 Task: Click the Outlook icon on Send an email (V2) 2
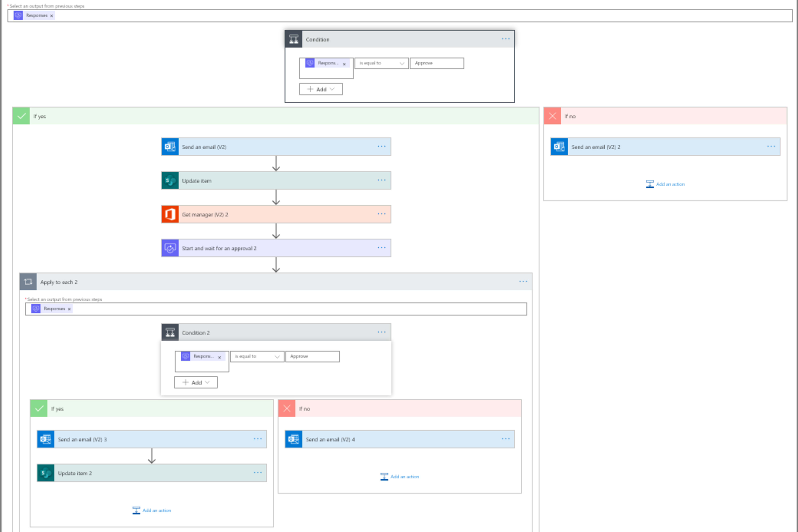click(x=559, y=147)
